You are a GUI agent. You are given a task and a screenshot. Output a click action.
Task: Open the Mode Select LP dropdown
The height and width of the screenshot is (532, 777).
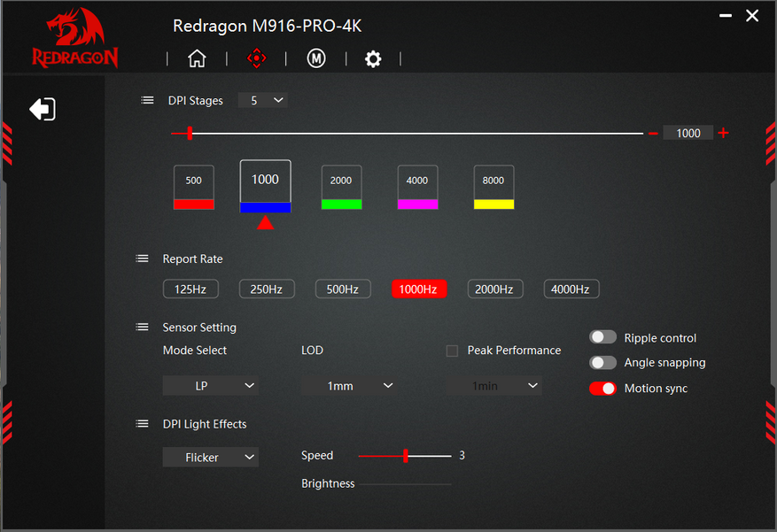tap(211, 386)
